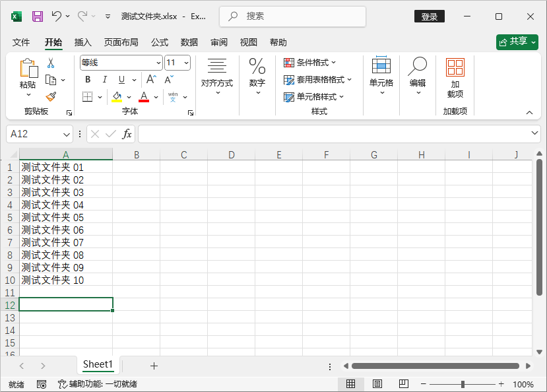Switch to 页面布局 page layout view icon

377,384
